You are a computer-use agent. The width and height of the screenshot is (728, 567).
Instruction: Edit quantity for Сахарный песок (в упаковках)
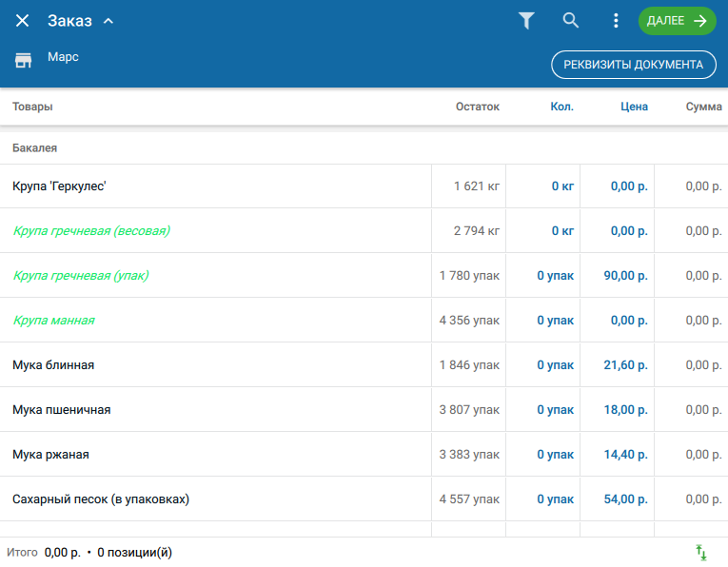(542, 499)
